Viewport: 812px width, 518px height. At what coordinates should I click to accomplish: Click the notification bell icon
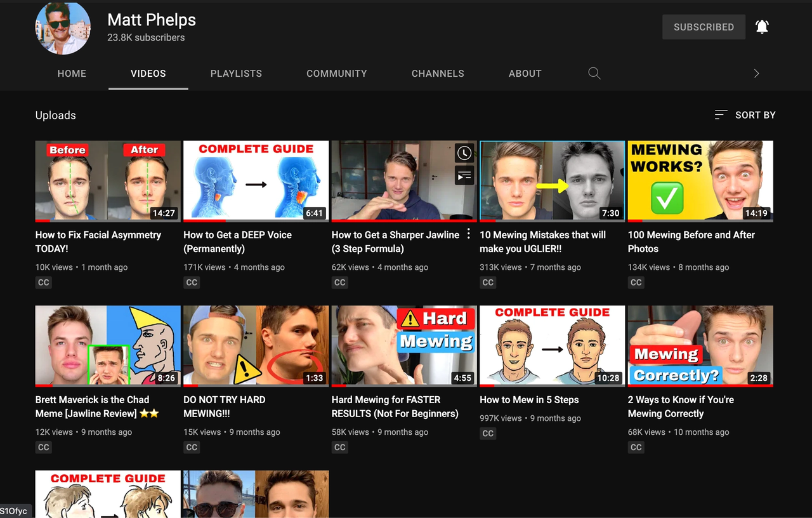click(x=762, y=27)
